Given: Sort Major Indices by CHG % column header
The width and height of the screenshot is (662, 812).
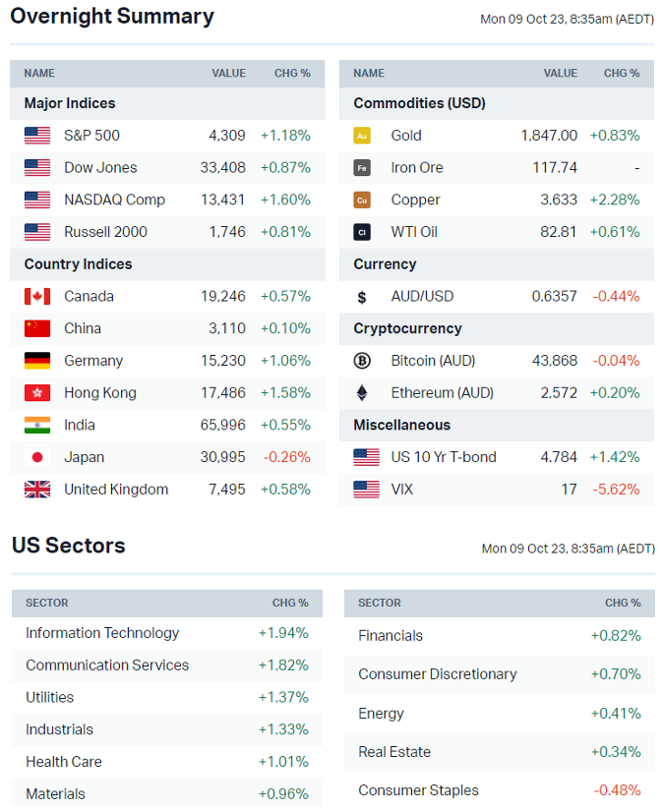Looking at the screenshot, I should pyautogui.click(x=292, y=74).
